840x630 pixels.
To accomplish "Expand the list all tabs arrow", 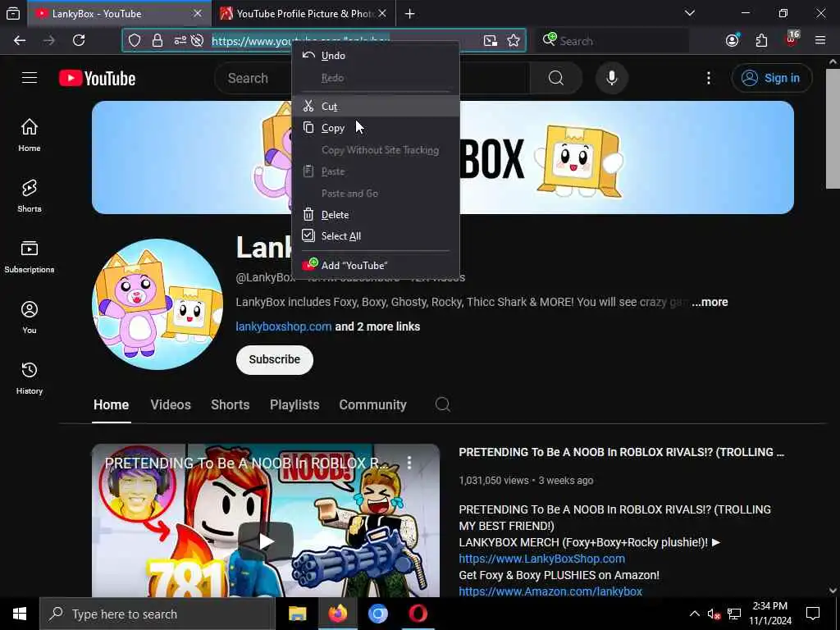I will pyautogui.click(x=690, y=13).
